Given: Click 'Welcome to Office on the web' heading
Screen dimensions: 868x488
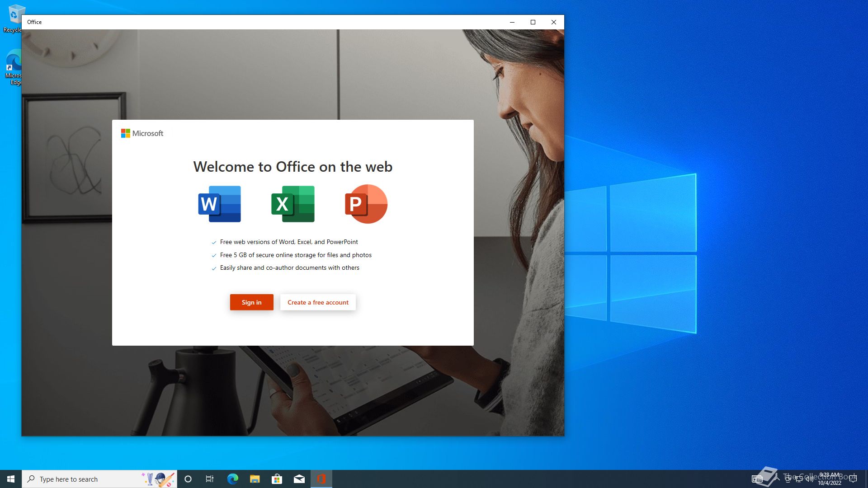Looking at the screenshot, I should tap(293, 167).
